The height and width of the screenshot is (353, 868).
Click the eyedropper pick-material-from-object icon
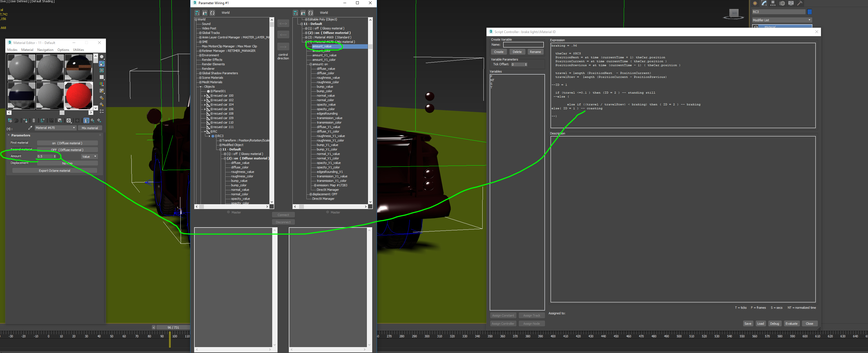30,128
